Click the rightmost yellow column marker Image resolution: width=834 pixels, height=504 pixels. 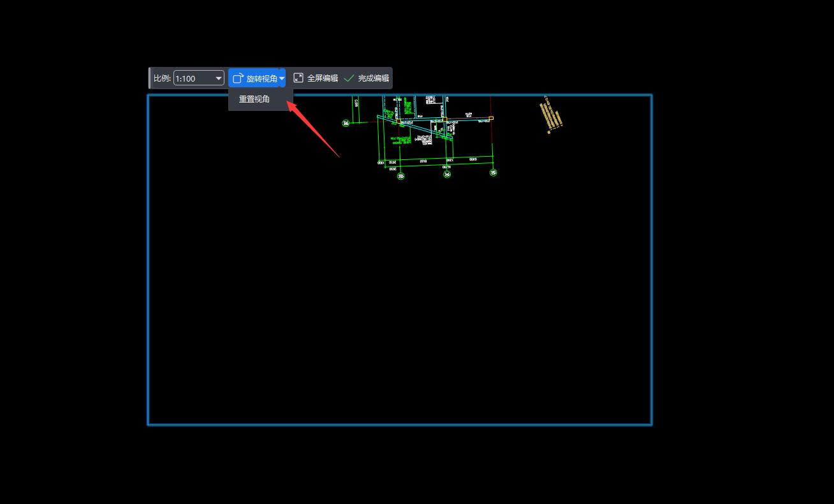pos(490,118)
